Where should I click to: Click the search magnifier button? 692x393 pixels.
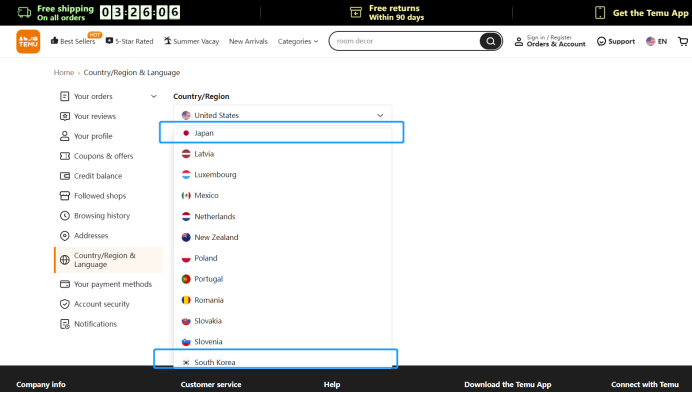[490, 42]
